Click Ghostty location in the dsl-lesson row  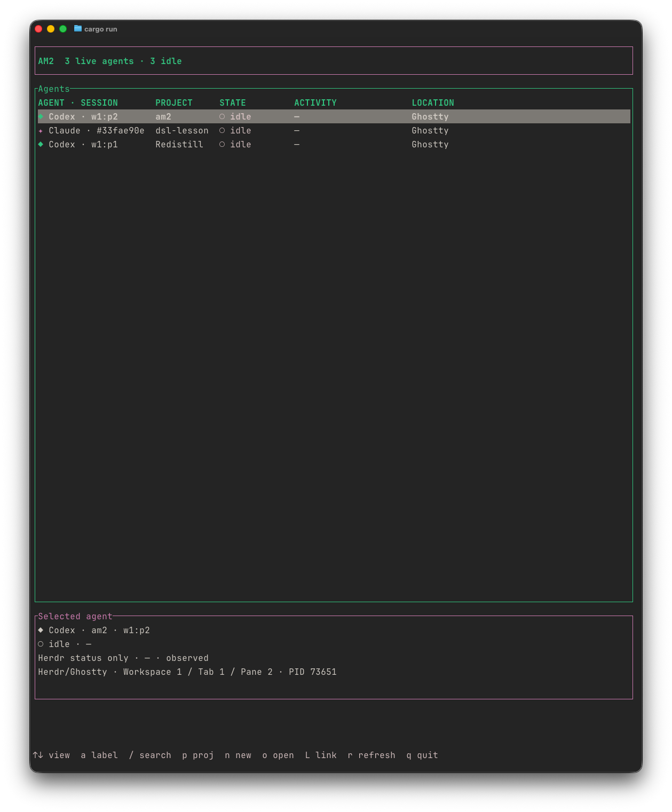(430, 130)
